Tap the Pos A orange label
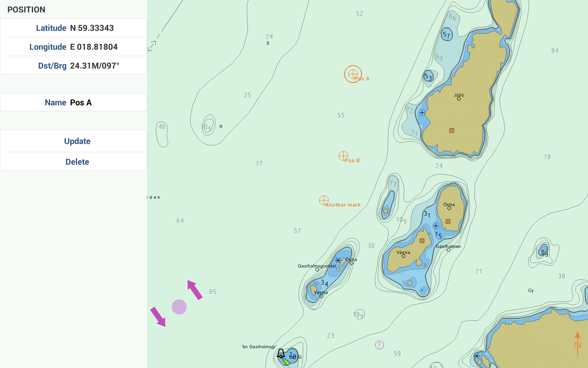Viewport: 588px width, 368px height. pos(362,79)
